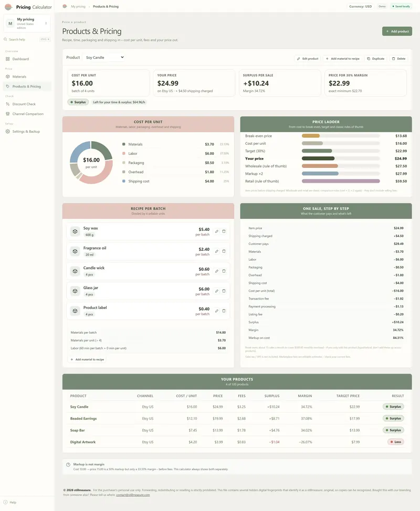The width and height of the screenshot is (420, 511).
Task: Open Channel Comparison in the sidebar
Action: pyautogui.click(x=27, y=114)
